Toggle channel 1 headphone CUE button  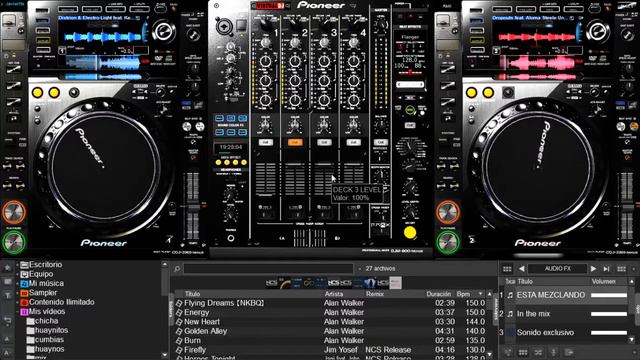click(x=266, y=142)
